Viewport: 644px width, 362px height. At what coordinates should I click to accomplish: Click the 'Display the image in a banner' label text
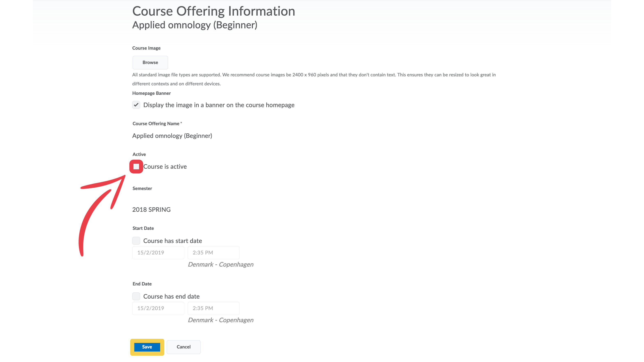(219, 105)
